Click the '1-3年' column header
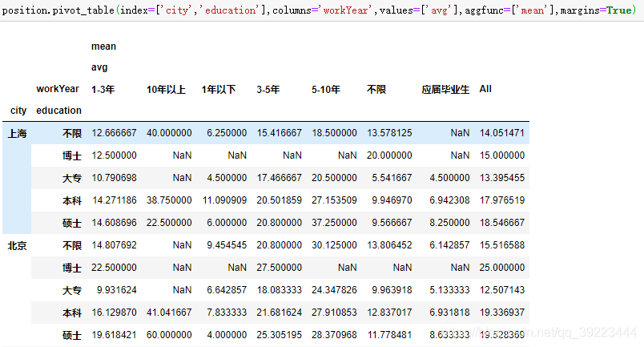The image size is (644, 347). pos(103,89)
